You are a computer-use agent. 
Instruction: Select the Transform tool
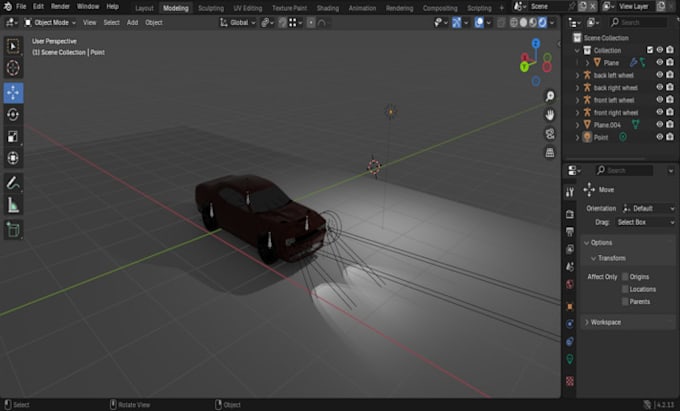coord(13,158)
